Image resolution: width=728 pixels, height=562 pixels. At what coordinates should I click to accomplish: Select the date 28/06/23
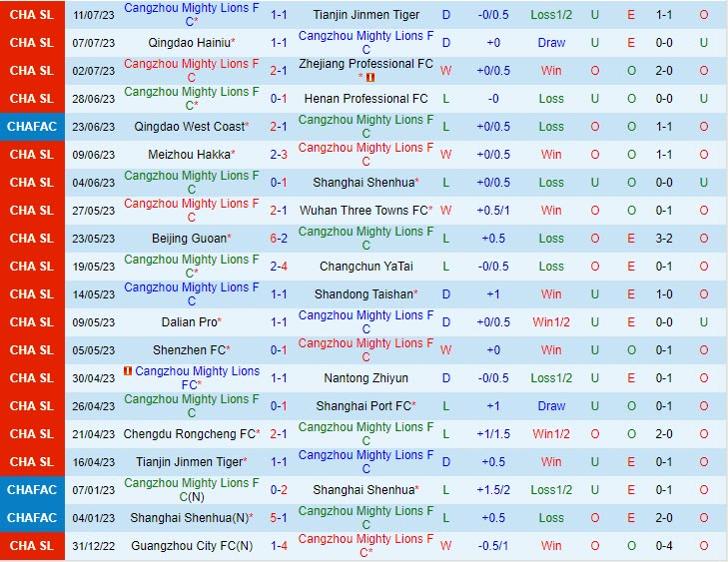[93, 99]
